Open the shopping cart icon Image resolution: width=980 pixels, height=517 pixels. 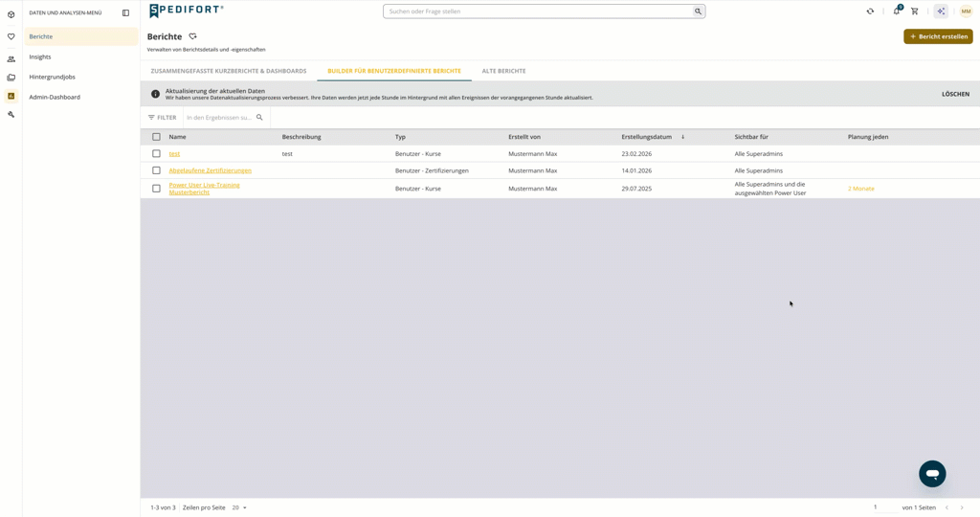pos(914,11)
